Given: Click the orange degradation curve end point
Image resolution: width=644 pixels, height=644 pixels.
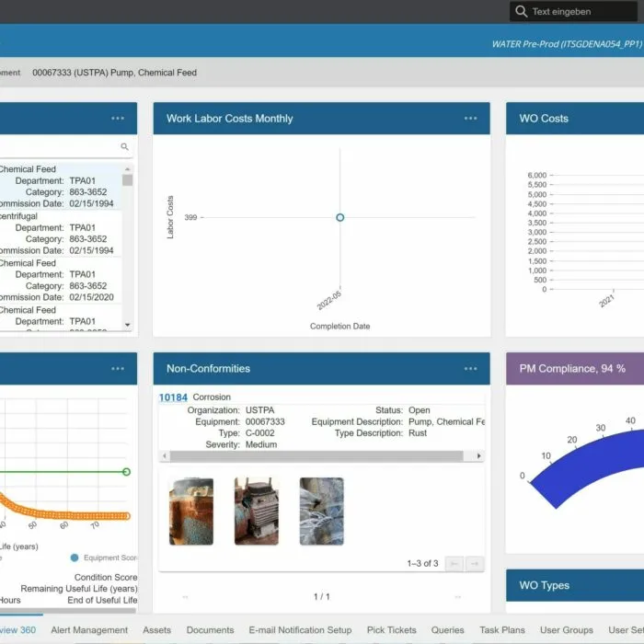Looking at the screenshot, I should click(x=127, y=516).
